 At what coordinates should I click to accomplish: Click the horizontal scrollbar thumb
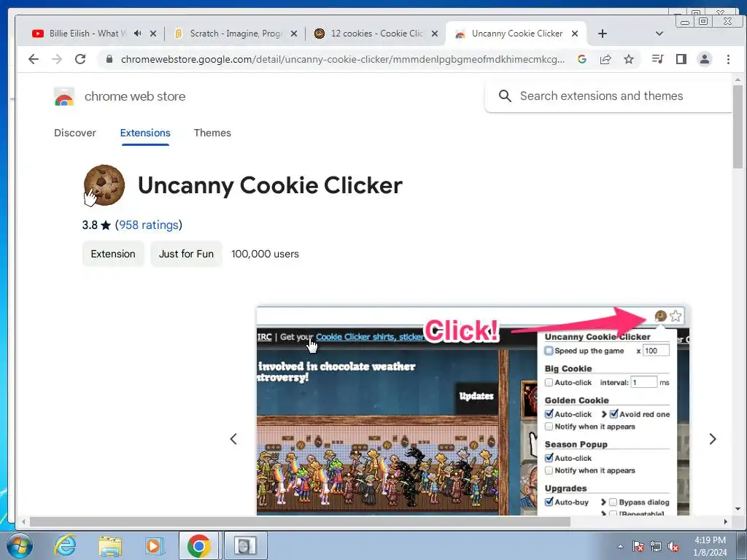[x=300, y=521]
